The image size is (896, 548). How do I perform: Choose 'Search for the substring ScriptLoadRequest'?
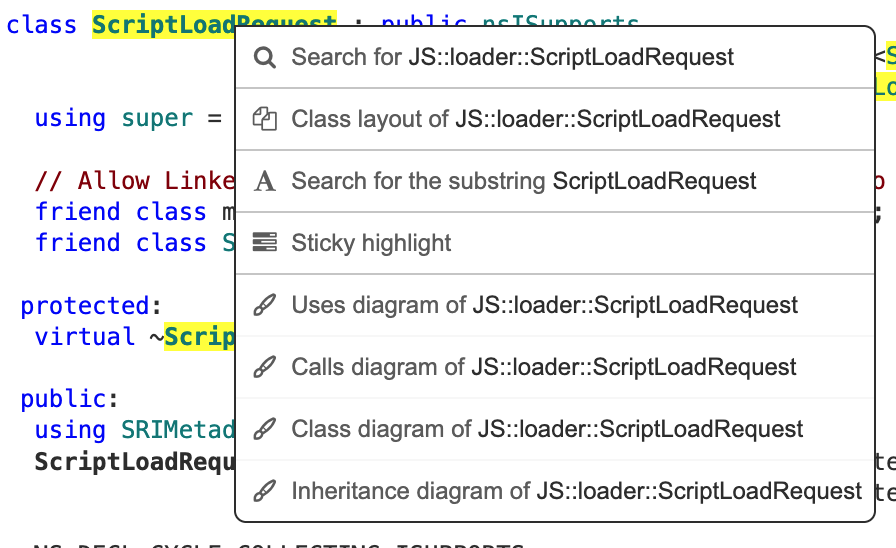click(x=523, y=182)
